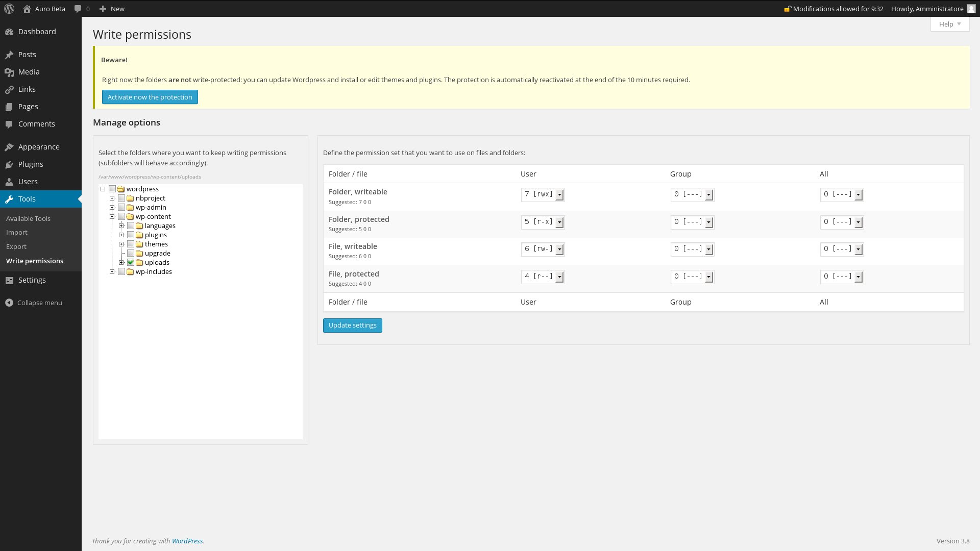The height and width of the screenshot is (551, 980).
Task: Expand the wp-includes tree node
Action: pos(112,271)
